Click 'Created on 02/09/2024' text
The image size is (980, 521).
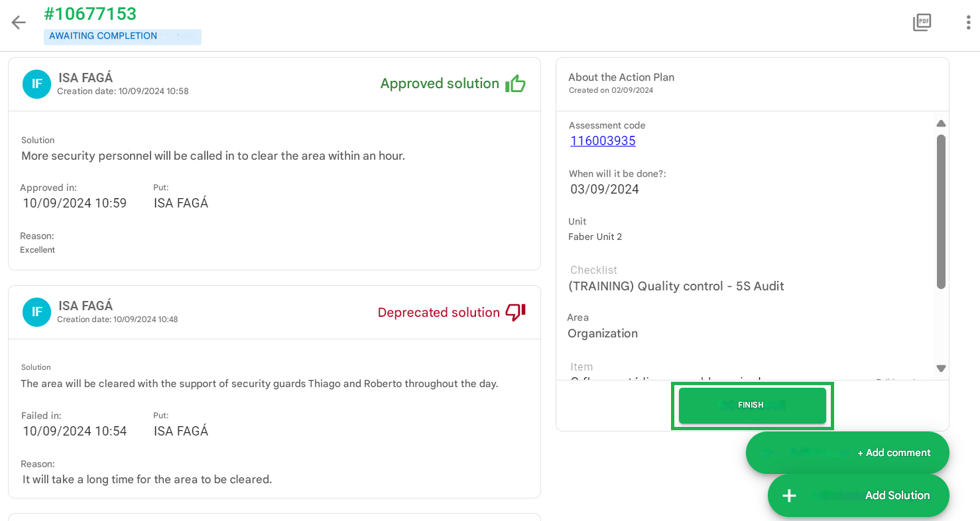pos(611,90)
